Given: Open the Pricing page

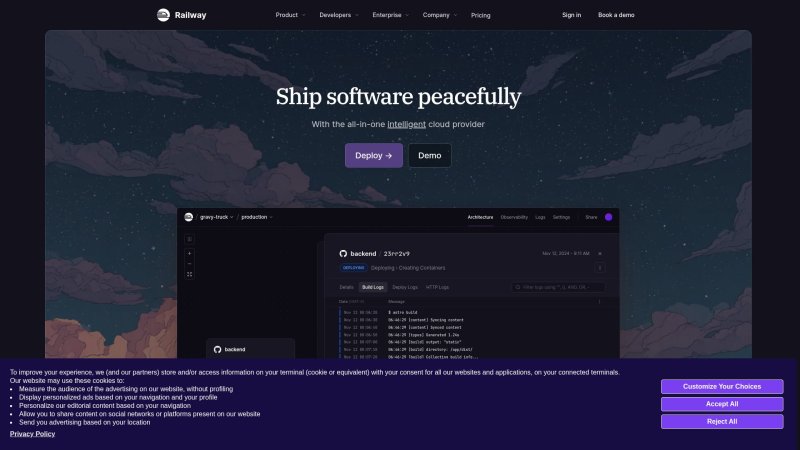Looking at the screenshot, I should (x=480, y=15).
